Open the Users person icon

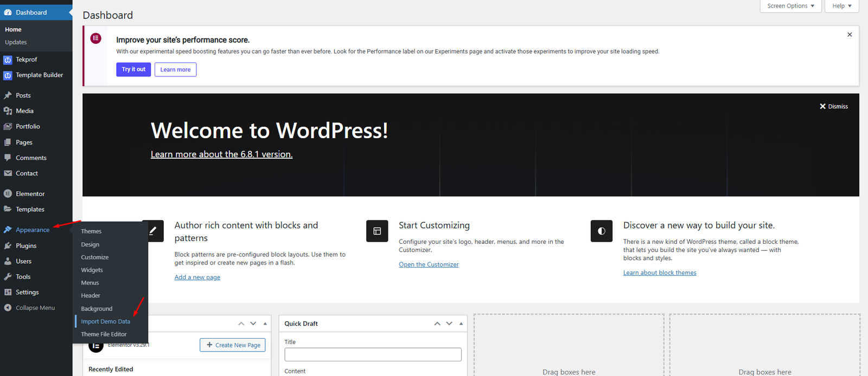click(x=8, y=261)
